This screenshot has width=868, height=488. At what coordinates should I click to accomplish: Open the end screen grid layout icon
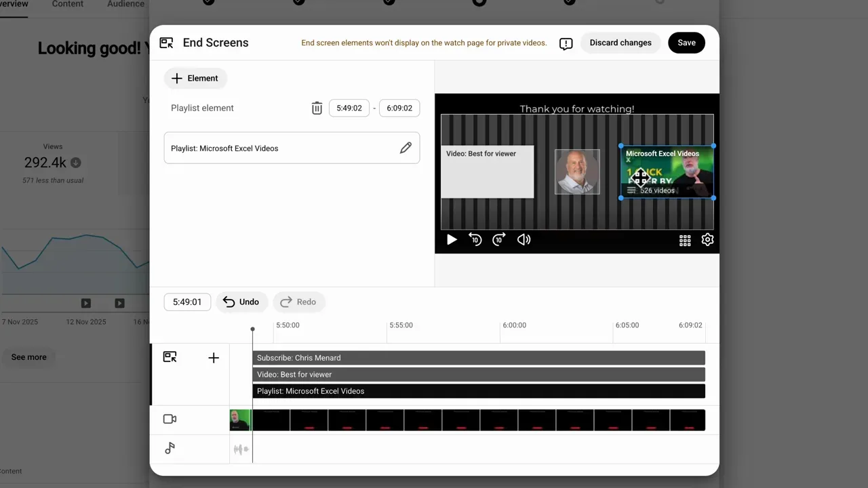[685, 239]
